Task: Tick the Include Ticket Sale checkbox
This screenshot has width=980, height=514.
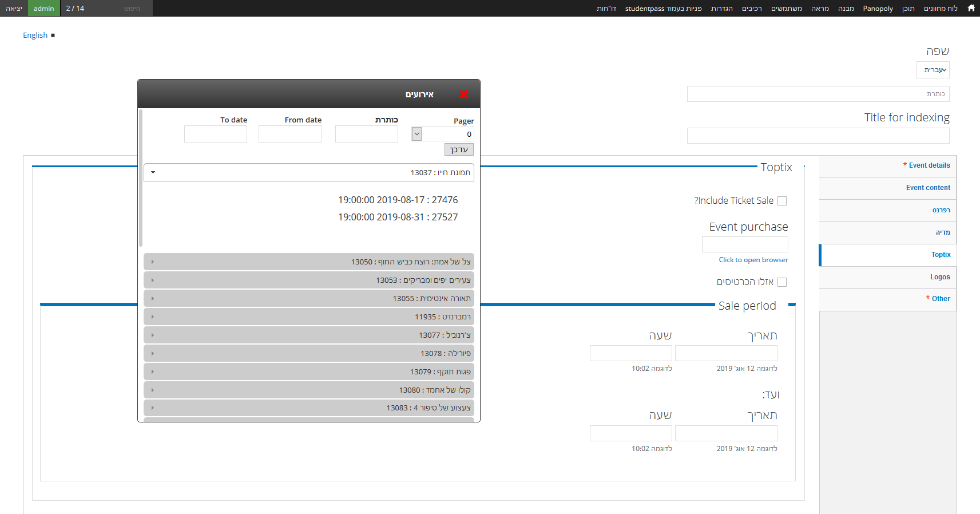Action: click(x=782, y=201)
